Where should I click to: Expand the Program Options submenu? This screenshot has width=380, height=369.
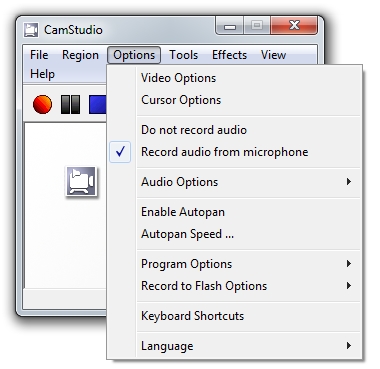click(x=235, y=264)
